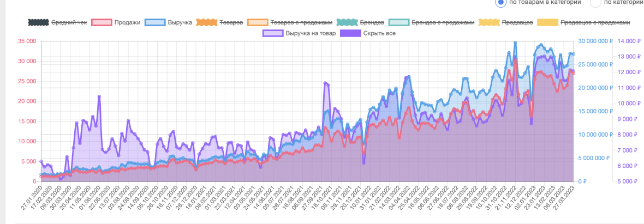Click the red '35 000' sales axis value

click(x=27, y=41)
